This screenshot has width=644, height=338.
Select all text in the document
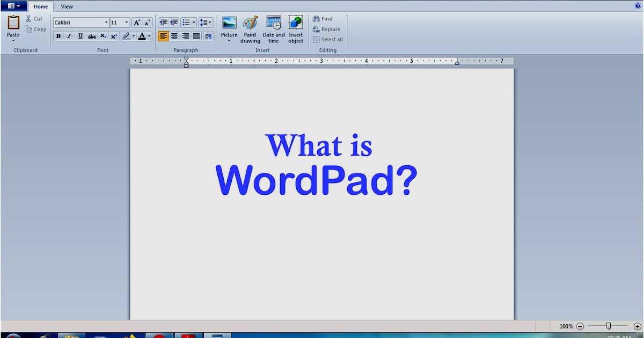coord(328,39)
